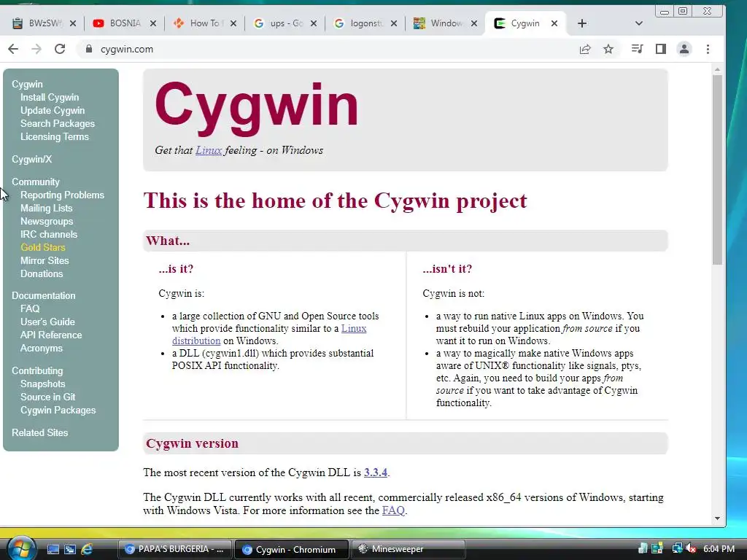Open the sidebar FAQ link

[x=30, y=308]
